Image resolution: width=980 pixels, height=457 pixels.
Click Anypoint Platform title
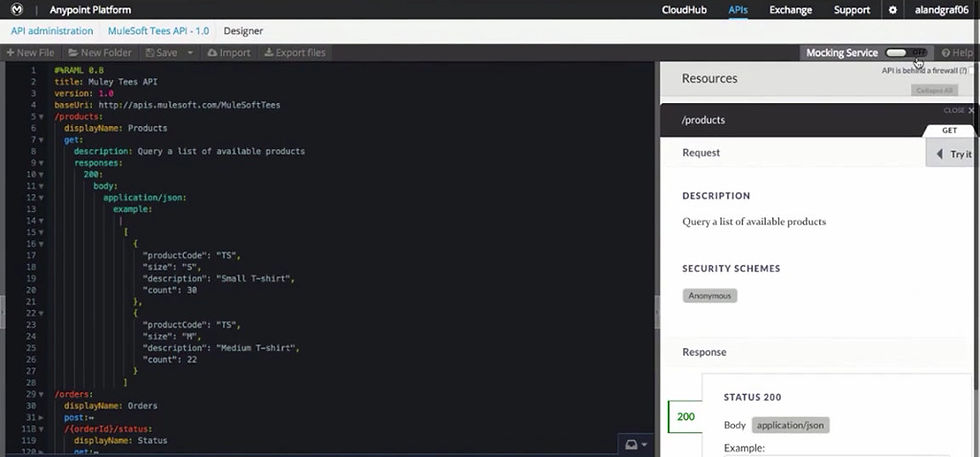pyautogui.click(x=91, y=10)
